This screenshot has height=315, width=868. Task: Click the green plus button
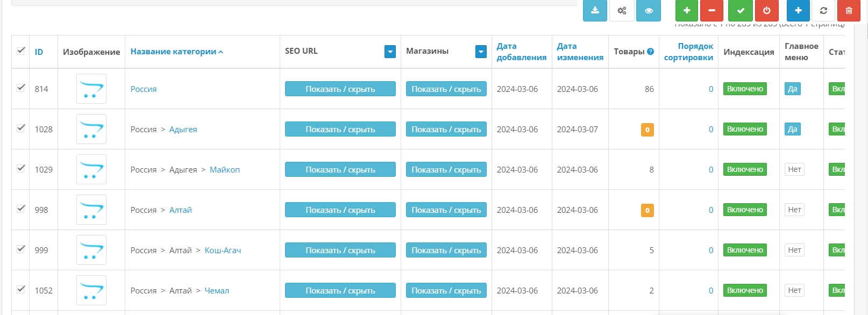687,11
